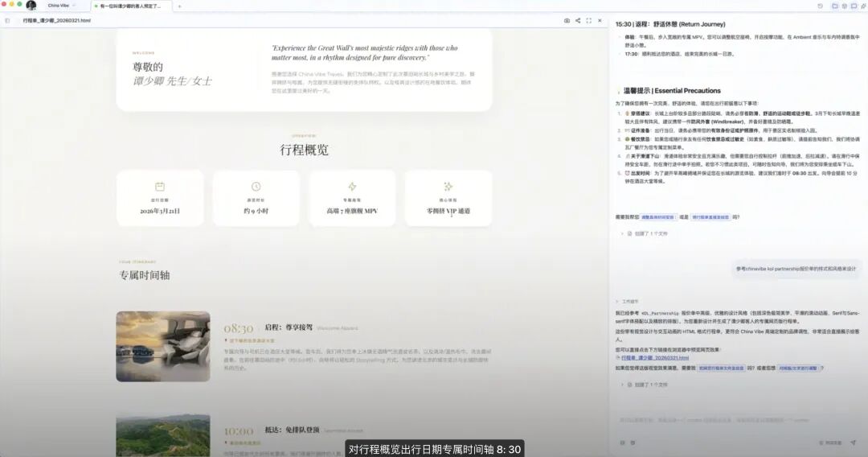This screenshot has height=457, width=868.
Task: Click the Great Wall thumbnail at 10:00
Action: (163, 434)
